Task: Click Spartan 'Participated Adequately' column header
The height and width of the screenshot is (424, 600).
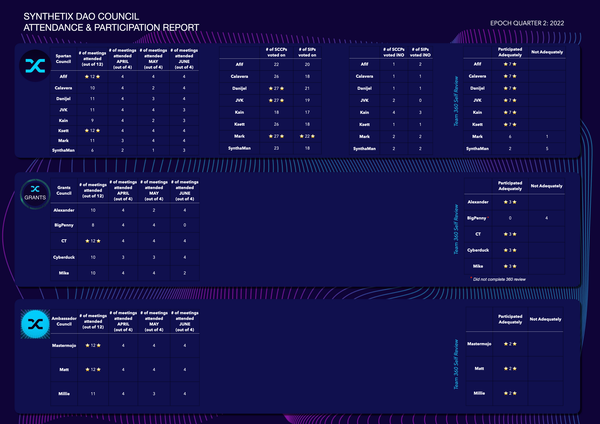Action: coord(510,52)
